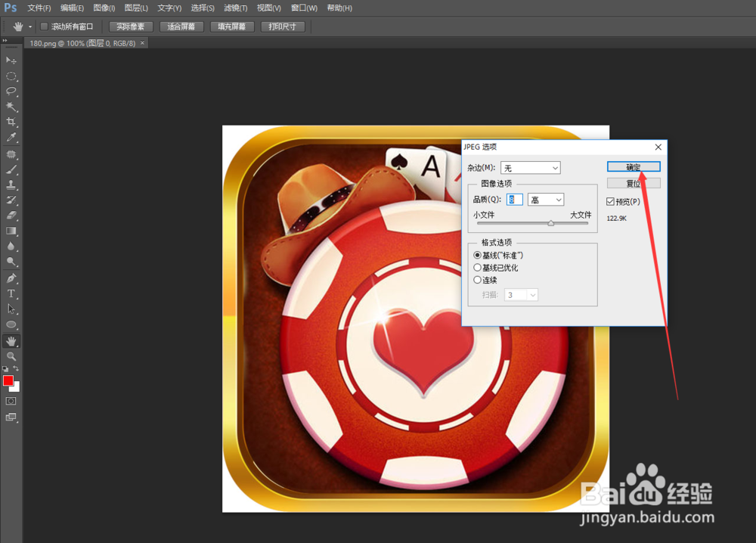Viewport: 756px width, 543px height.
Task: Select 基线("标准") format option
Action: coord(477,255)
